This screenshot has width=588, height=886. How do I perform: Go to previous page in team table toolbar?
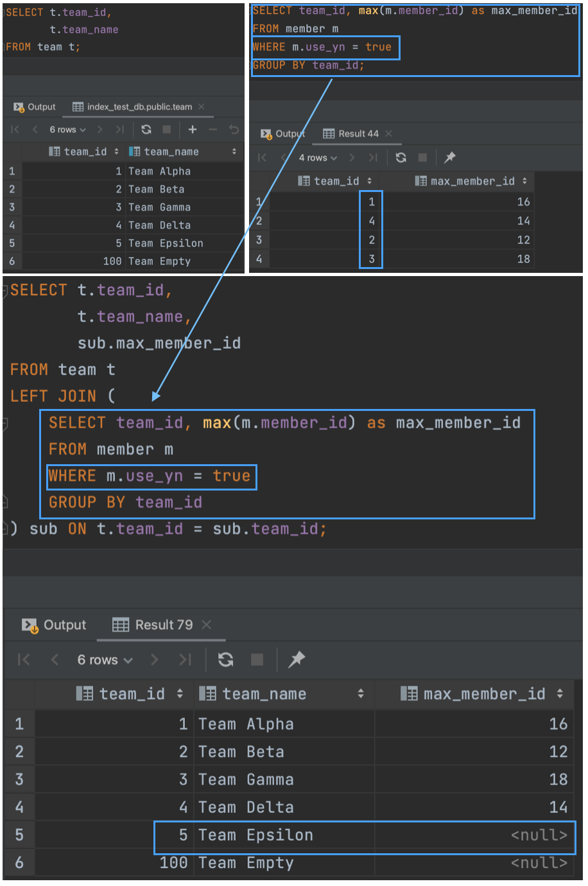[x=35, y=130]
